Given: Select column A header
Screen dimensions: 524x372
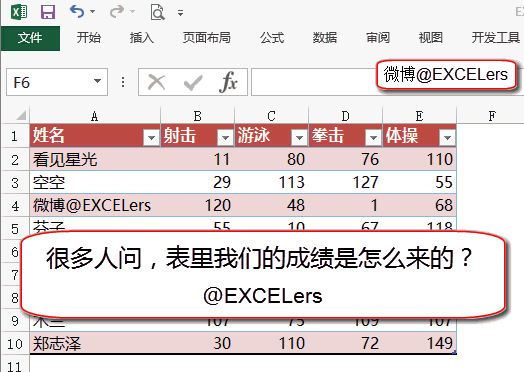Looking at the screenshot, I should coord(95,116).
